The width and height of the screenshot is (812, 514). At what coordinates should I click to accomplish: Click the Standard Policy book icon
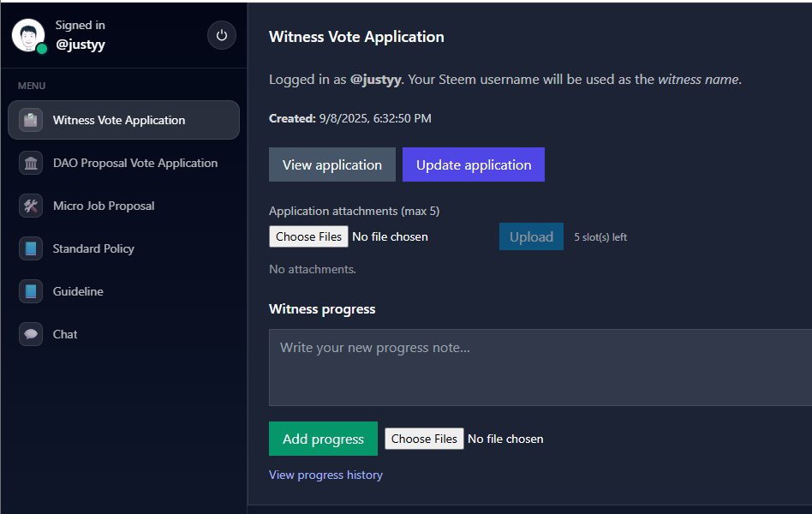pyautogui.click(x=31, y=248)
